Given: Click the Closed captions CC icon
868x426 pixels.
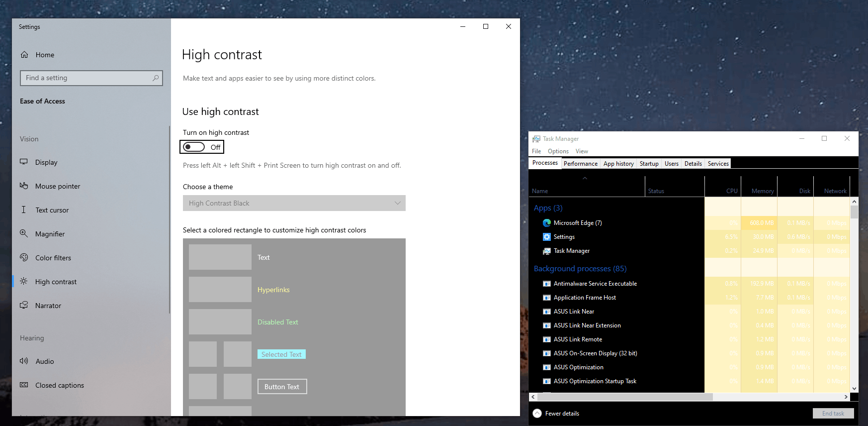Looking at the screenshot, I should pos(24,385).
